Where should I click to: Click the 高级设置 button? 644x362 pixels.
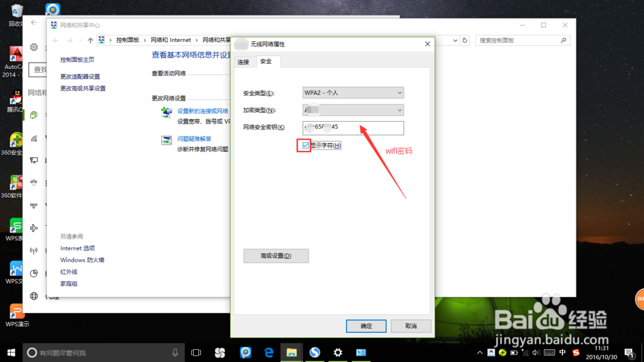coord(276,256)
